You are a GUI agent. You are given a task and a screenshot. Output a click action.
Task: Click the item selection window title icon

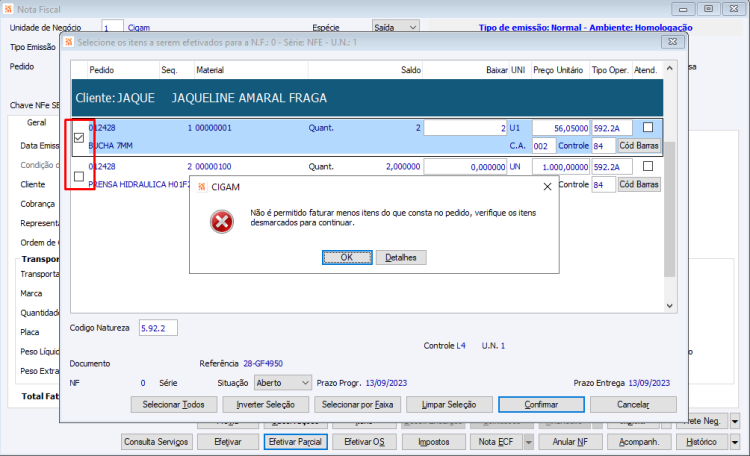click(69, 42)
